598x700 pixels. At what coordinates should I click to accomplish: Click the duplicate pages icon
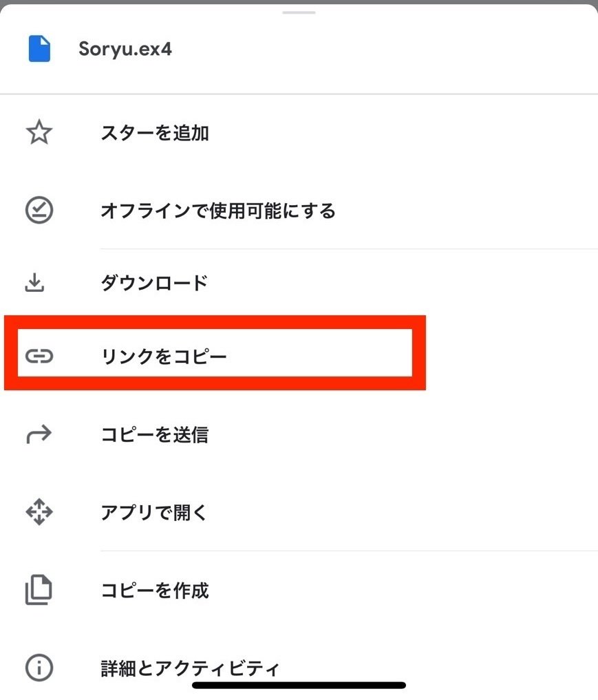[x=39, y=590]
